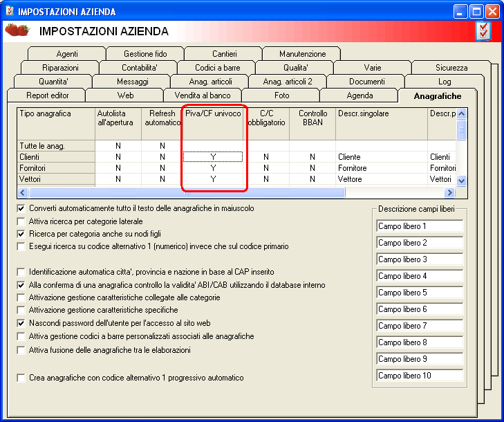Click the Anagrafiche tab
This screenshot has height=422, width=504.
coord(437,96)
